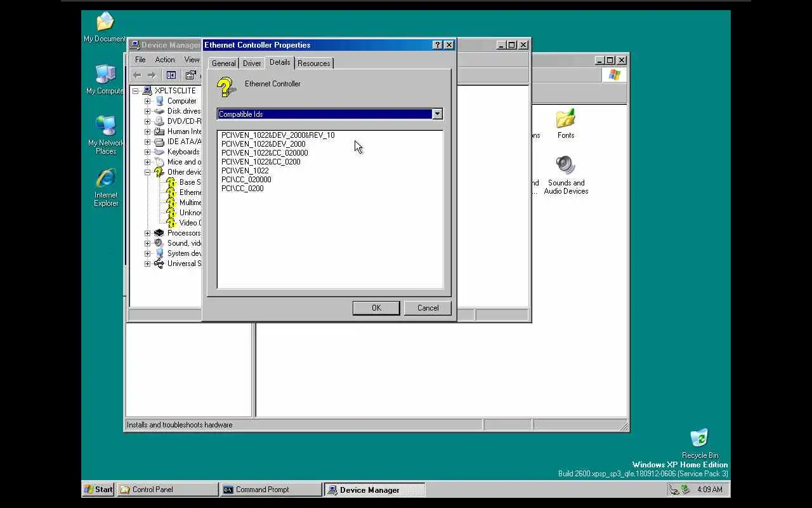
Task: Click OK in Ethernet Controller Properties
Action: pyautogui.click(x=376, y=308)
